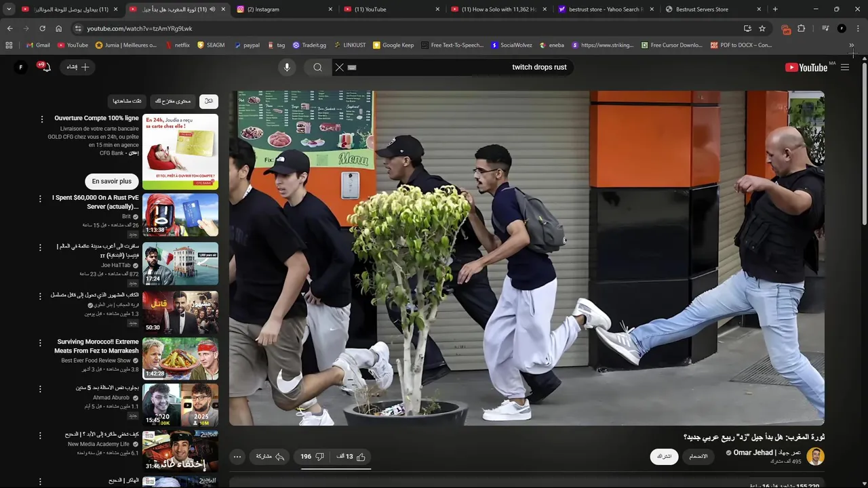
Task: Go back in browser history
Action: coord(9,28)
